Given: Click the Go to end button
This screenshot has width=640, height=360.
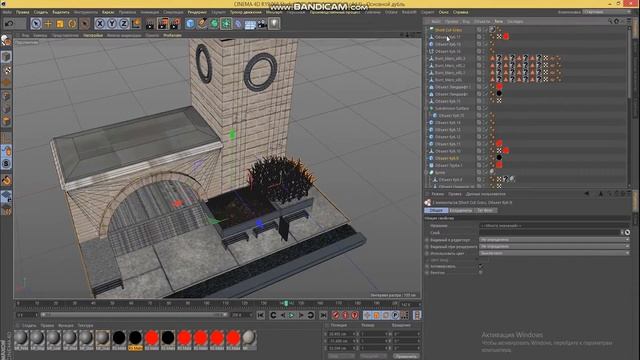Looking at the screenshot, I should (x=323, y=315).
